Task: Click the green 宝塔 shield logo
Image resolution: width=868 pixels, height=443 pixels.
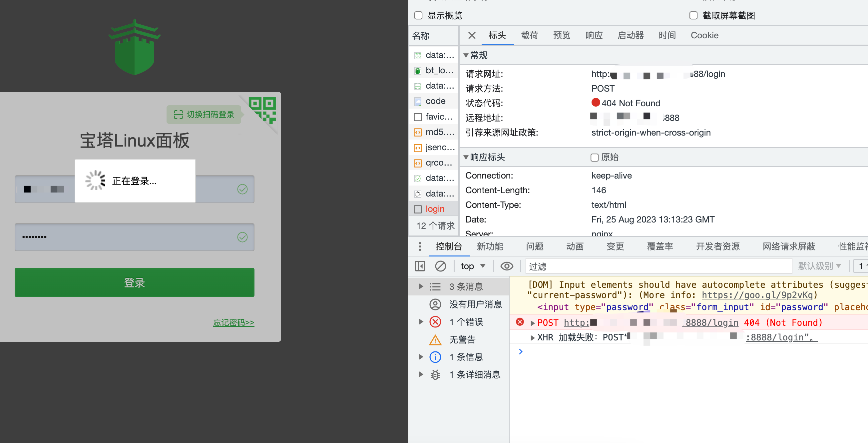Action: pyautogui.click(x=135, y=47)
